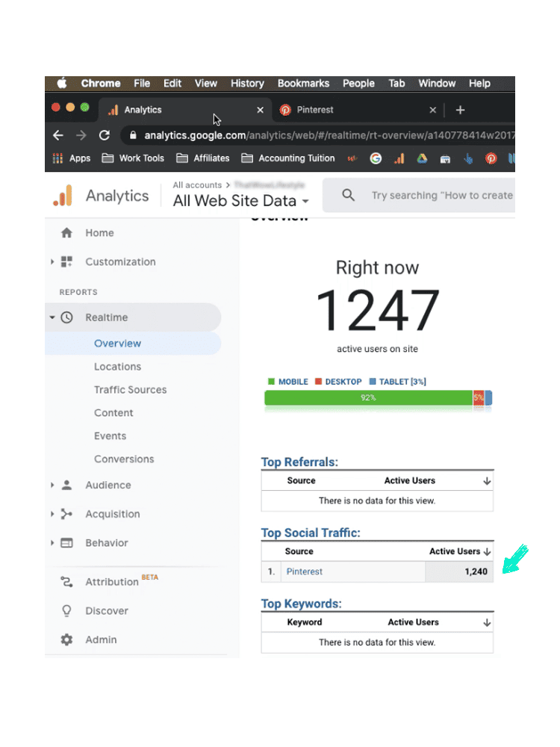Screen dimensions: 560x747
Task: Close the Analytics tab
Action: (x=260, y=110)
